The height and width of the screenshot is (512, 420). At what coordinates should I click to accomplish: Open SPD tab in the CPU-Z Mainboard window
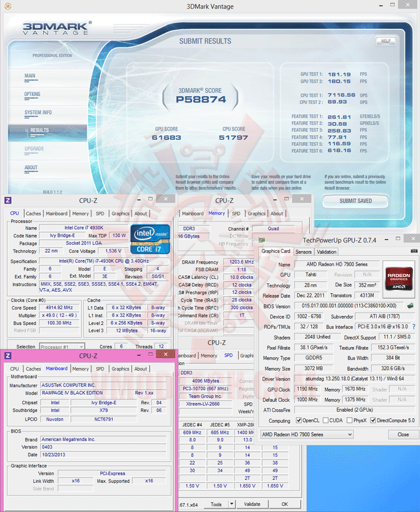[x=100, y=369]
